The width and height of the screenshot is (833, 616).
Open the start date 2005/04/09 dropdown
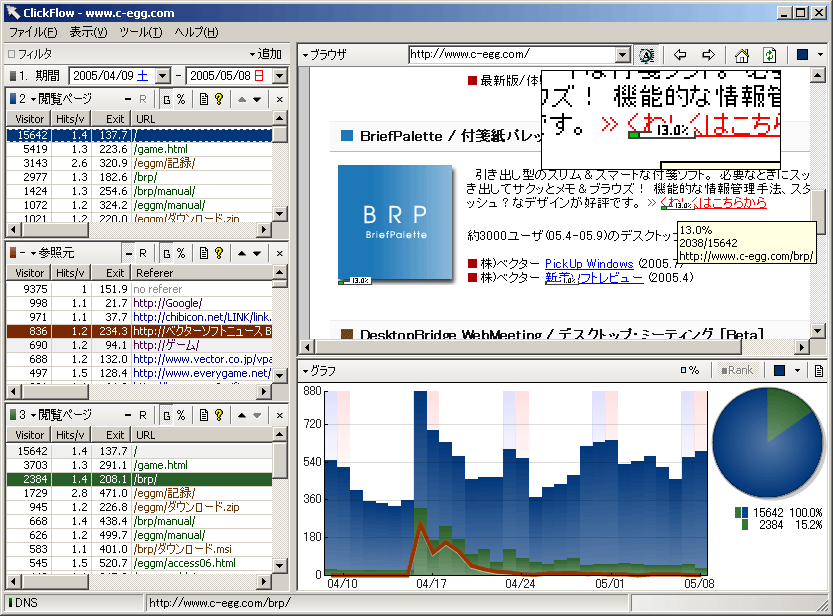(163, 76)
